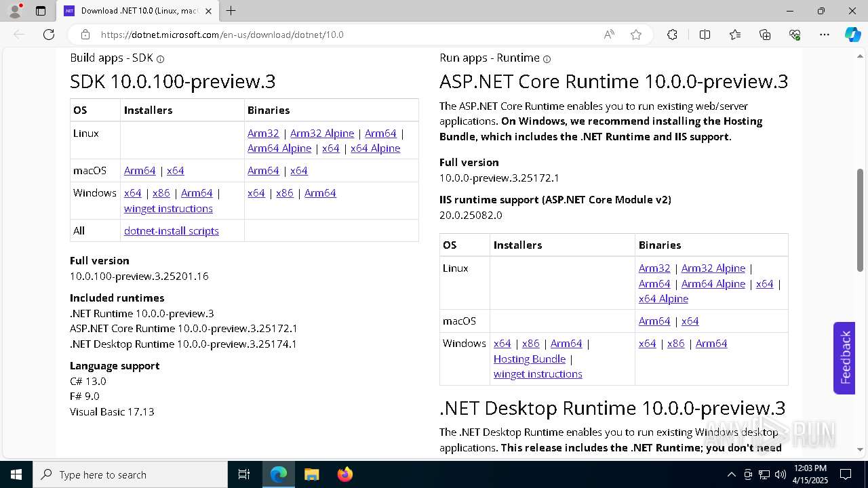The height and width of the screenshot is (488, 868).
Task: Open the tab actions menu icon
Action: click(x=41, y=11)
